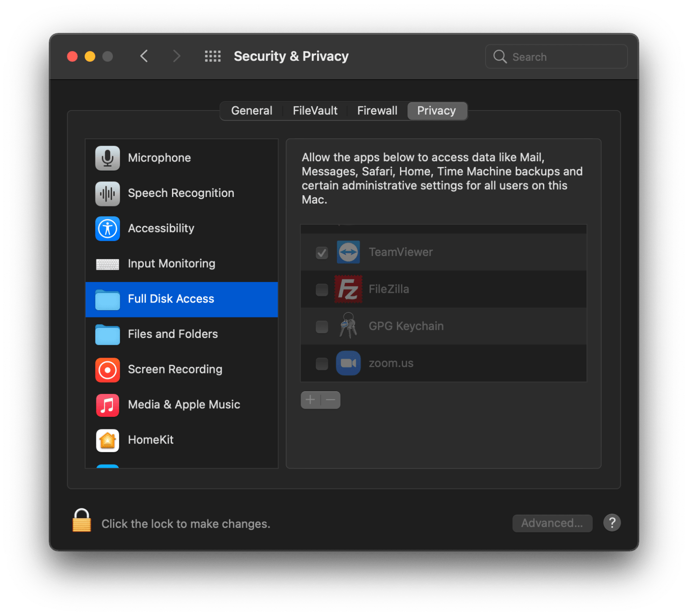Select the General tab
Screen dimensions: 688x616
[251, 111]
